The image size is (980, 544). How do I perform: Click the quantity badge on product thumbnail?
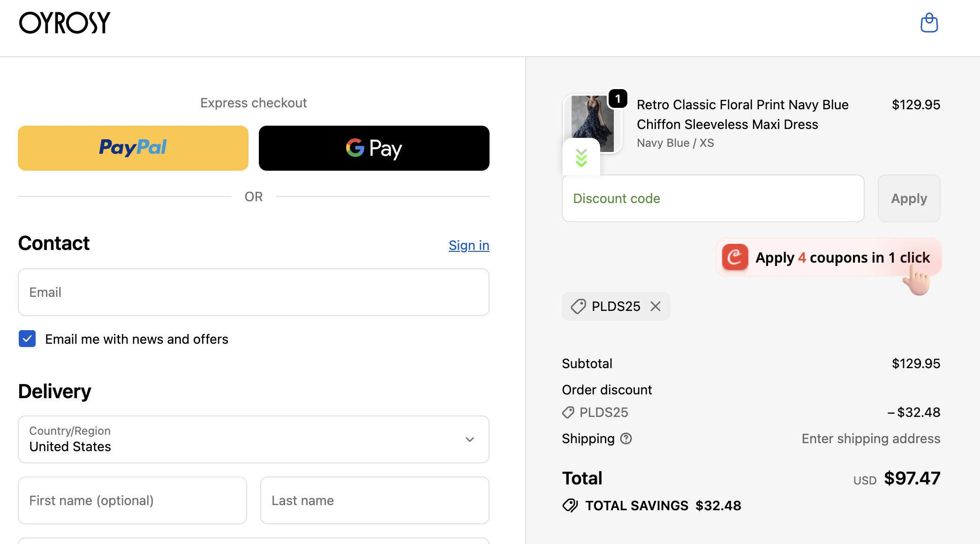tap(618, 98)
